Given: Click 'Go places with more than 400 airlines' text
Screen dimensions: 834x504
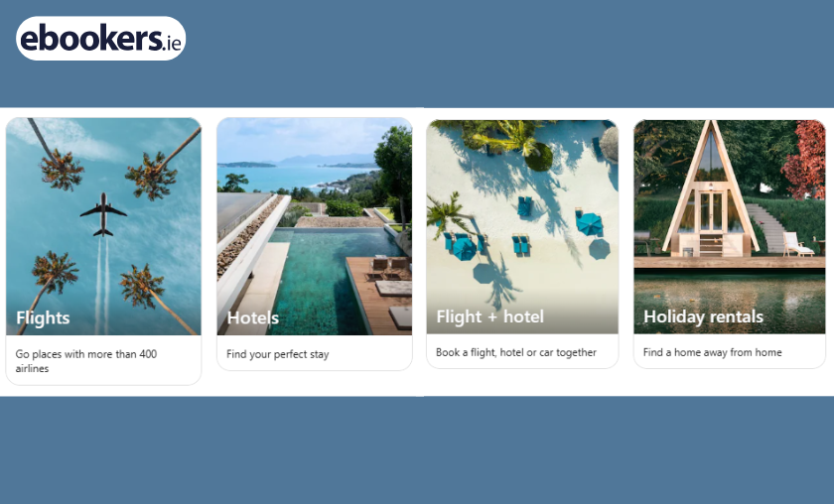Looking at the screenshot, I should tap(86, 361).
